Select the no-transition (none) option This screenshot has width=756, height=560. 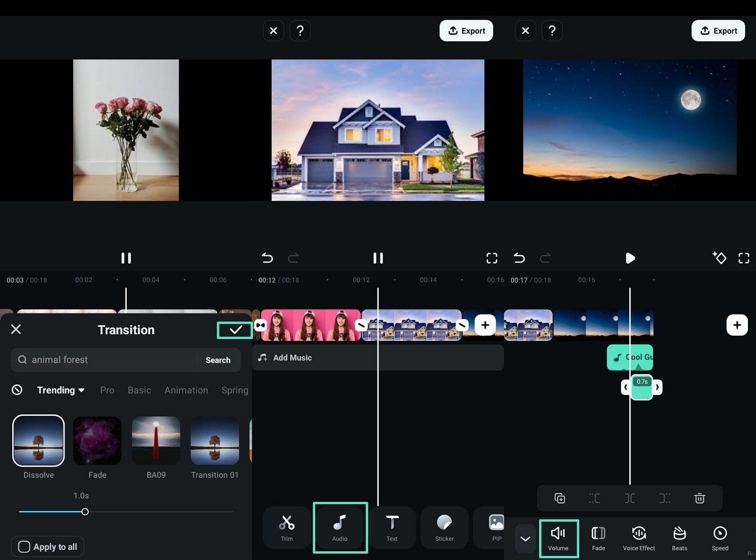tap(17, 390)
